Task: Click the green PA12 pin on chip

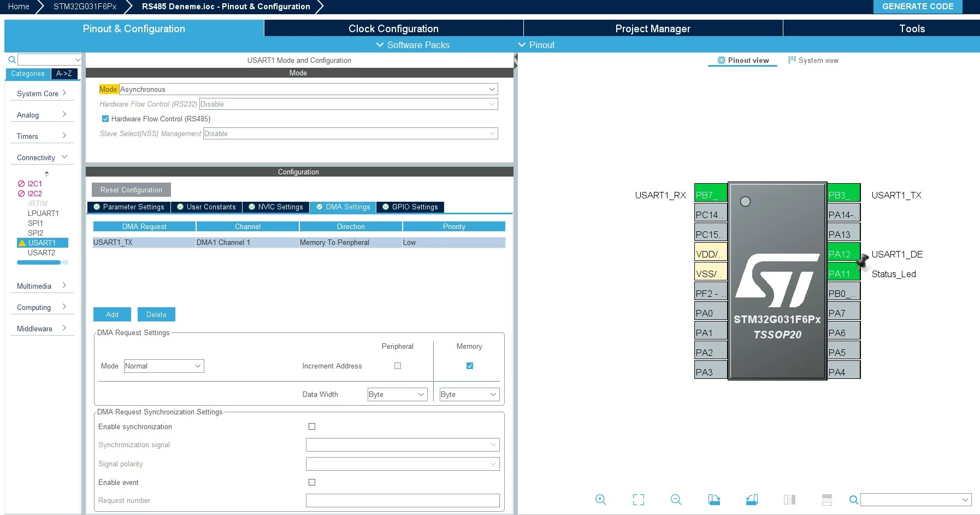Action: point(843,254)
